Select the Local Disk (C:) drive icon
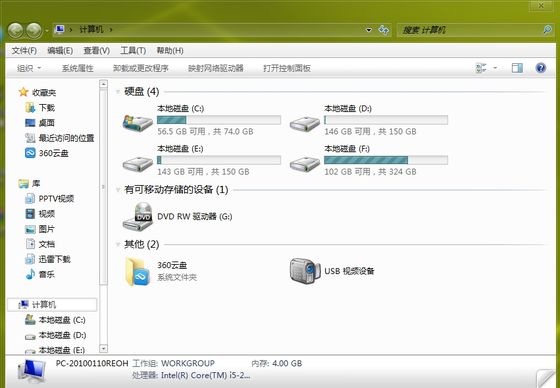The width and height of the screenshot is (560, 388). pos(138,123)
